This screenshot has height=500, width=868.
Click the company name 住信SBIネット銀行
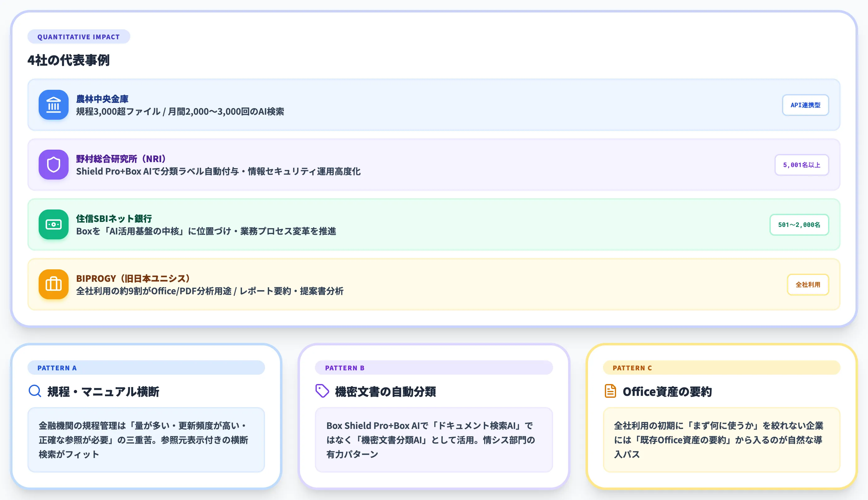[x=114, y=219]
